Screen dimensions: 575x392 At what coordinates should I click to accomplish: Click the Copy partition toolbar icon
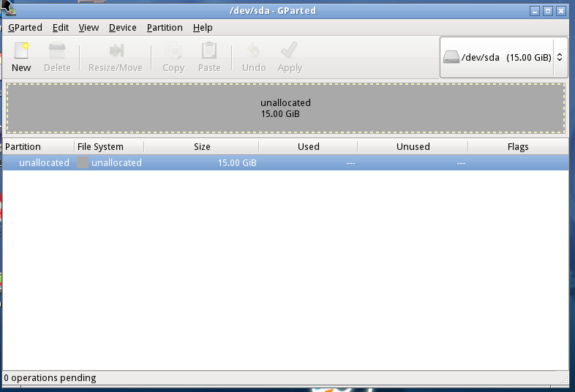[173, 50]
